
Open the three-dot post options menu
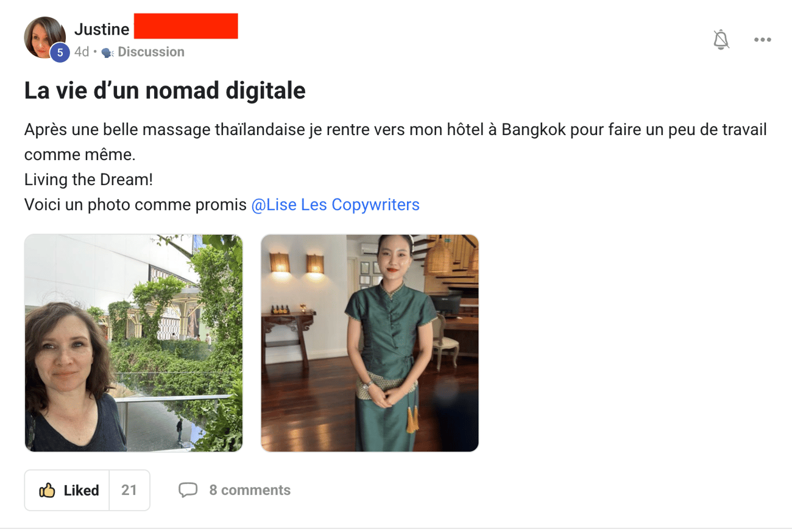[762, 40]
